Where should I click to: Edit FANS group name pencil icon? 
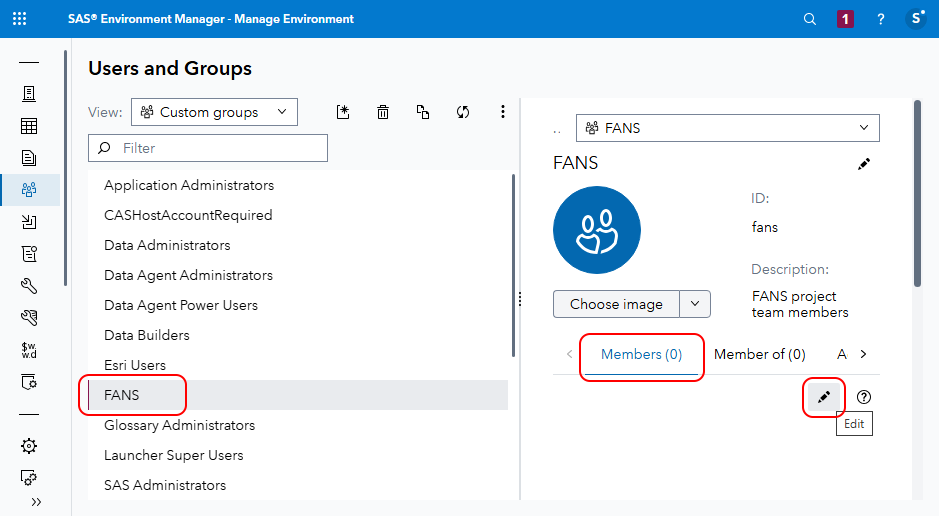click(x=864, y=164)
